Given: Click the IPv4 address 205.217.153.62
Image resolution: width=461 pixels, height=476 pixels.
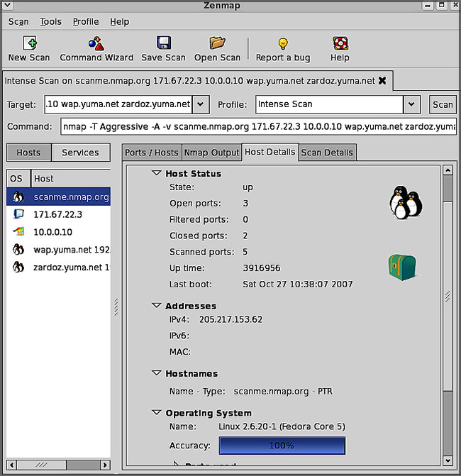Looking at the screenshot, I should click(x=230, y=320).
